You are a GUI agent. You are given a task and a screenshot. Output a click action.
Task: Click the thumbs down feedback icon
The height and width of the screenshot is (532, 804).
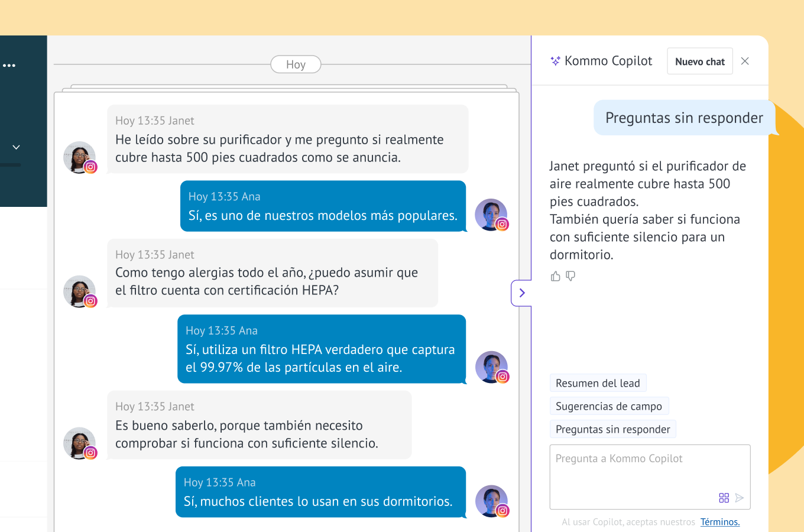click(570, 276)
